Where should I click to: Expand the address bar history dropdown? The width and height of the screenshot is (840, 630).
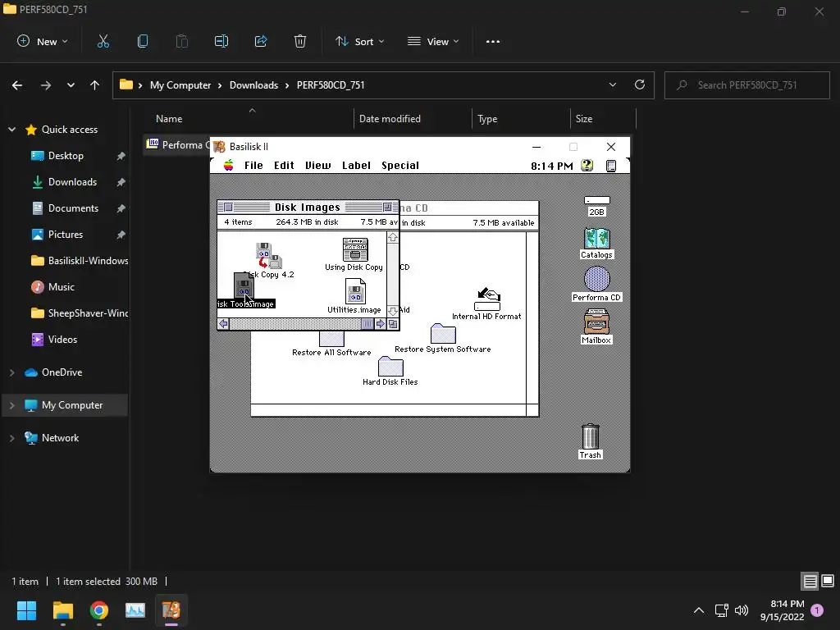[612, 84]
